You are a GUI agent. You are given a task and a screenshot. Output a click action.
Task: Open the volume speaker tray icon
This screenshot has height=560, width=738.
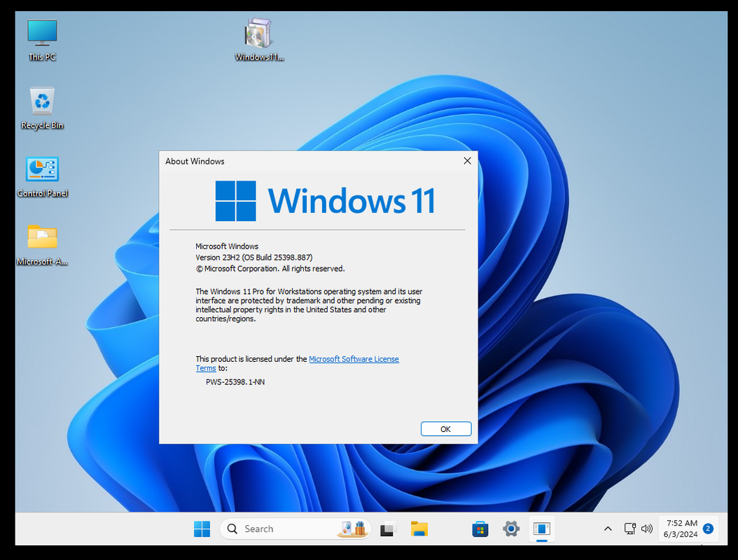[x=647, y=529]
